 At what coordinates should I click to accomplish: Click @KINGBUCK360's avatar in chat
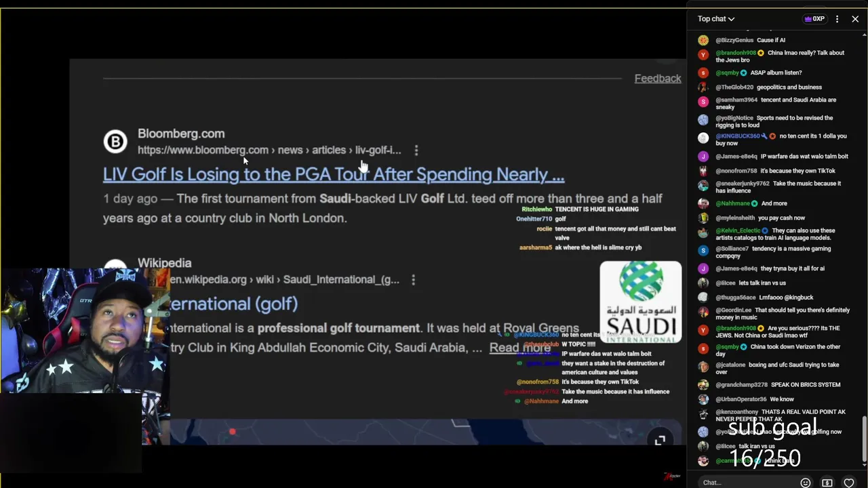click(703, 138)
